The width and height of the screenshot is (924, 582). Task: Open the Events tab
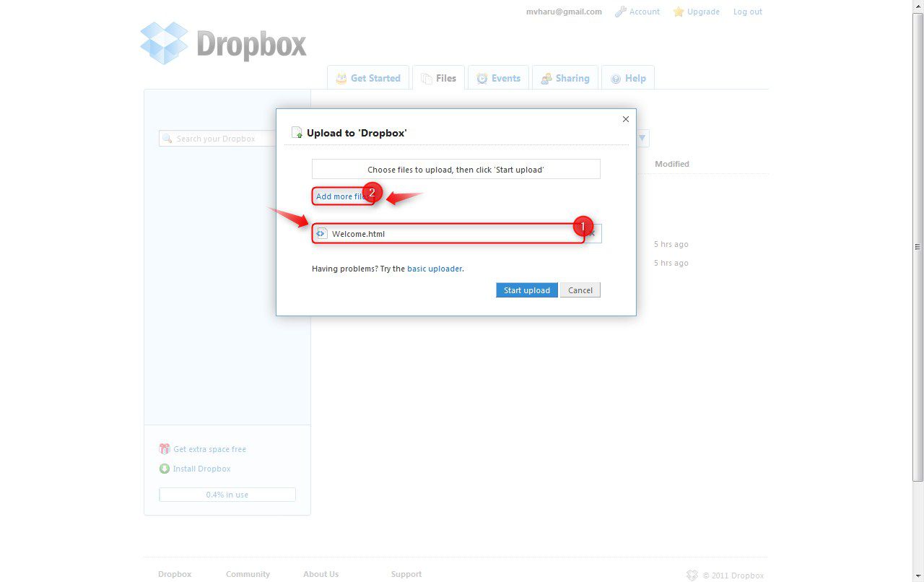click(x=498, y=78)
